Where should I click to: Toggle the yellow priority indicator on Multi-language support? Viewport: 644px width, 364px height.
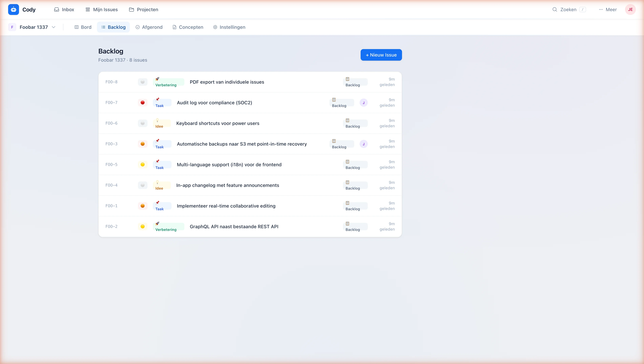click(142, 165)
